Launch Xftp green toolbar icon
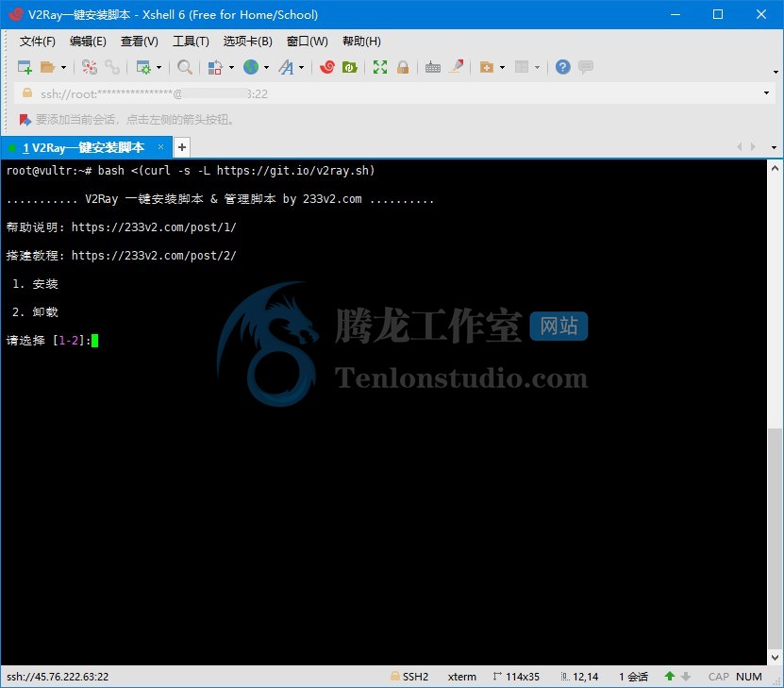This screenshot has width=784, height=688. tap(349, 67)
